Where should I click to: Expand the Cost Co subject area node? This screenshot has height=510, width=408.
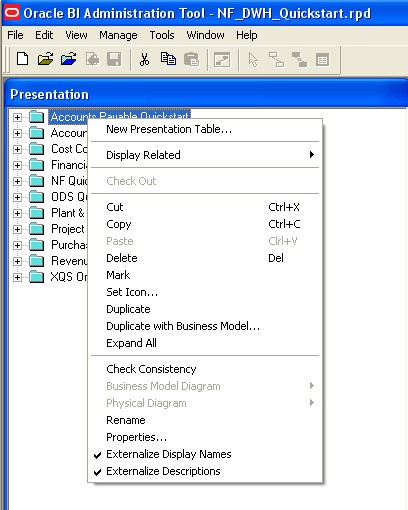[17, 149]
